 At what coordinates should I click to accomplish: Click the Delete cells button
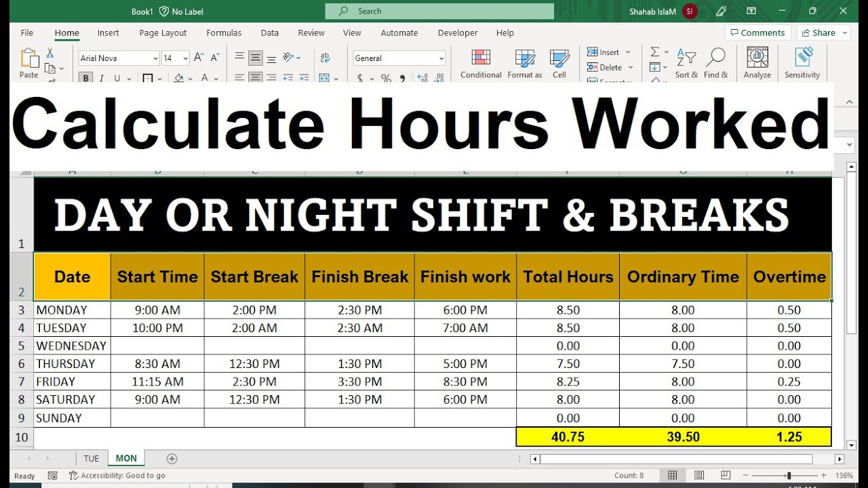[605, 67]
